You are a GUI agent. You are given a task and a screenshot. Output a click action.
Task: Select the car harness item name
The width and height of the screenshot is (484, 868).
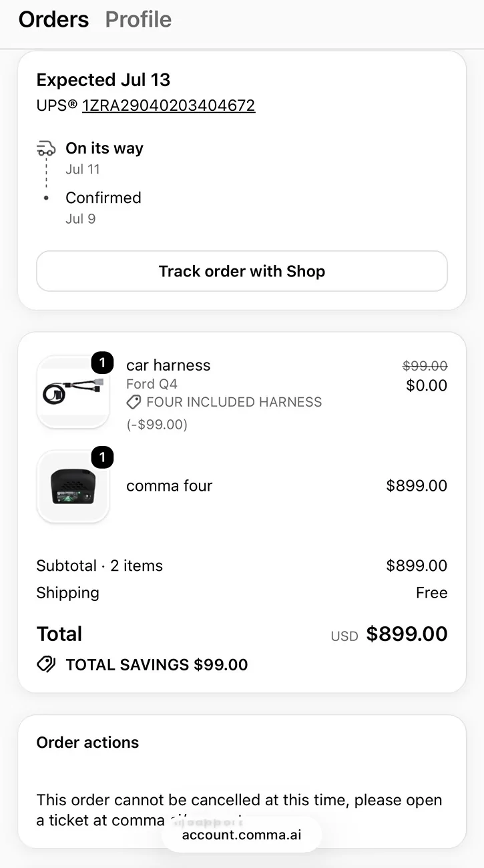(x=168, y=365)
